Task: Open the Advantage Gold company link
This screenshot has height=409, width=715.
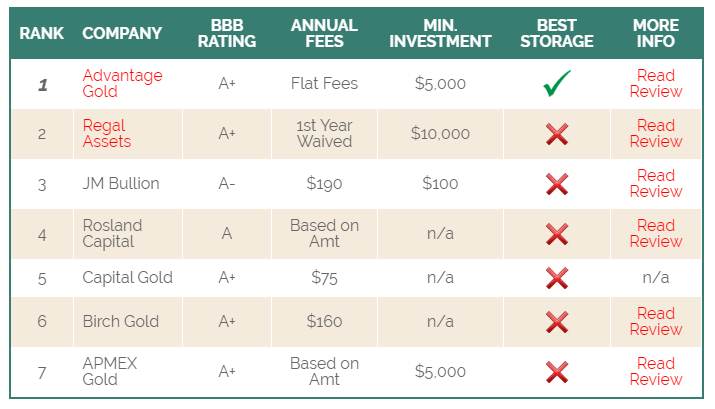Action: coord(122,83)
